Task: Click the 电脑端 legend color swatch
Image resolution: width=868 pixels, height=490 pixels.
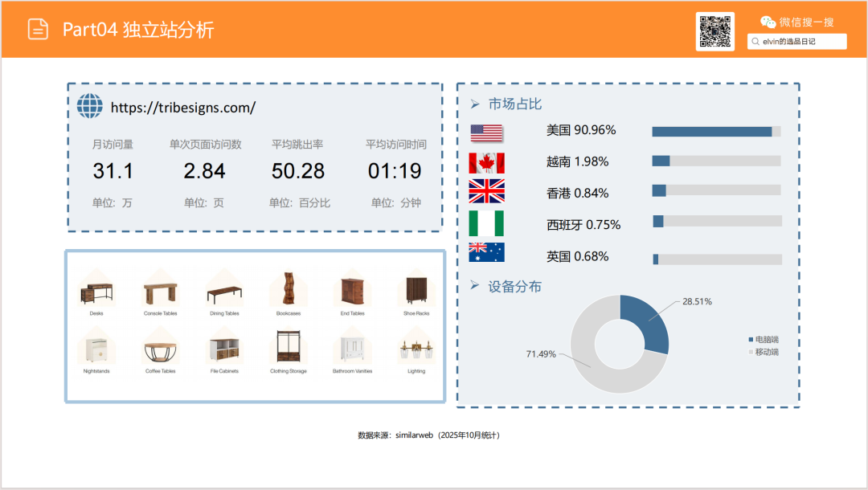Action: pyautogui.click(x=751, y=340)
